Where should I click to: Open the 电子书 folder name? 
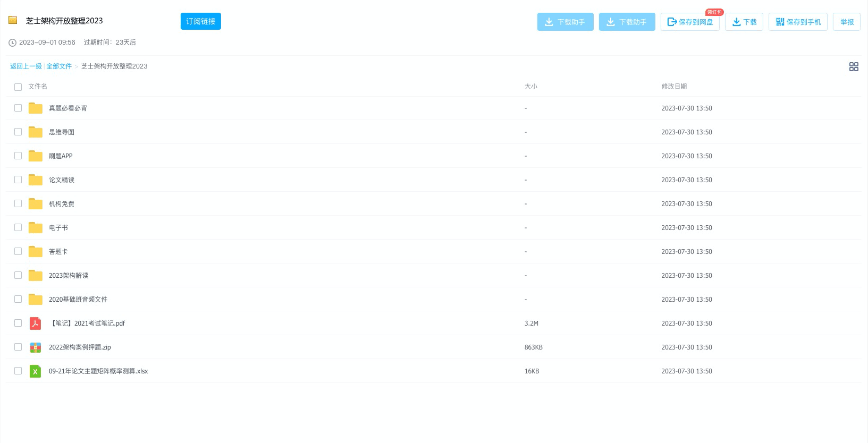pyautogui.click(x=58, y=228)
